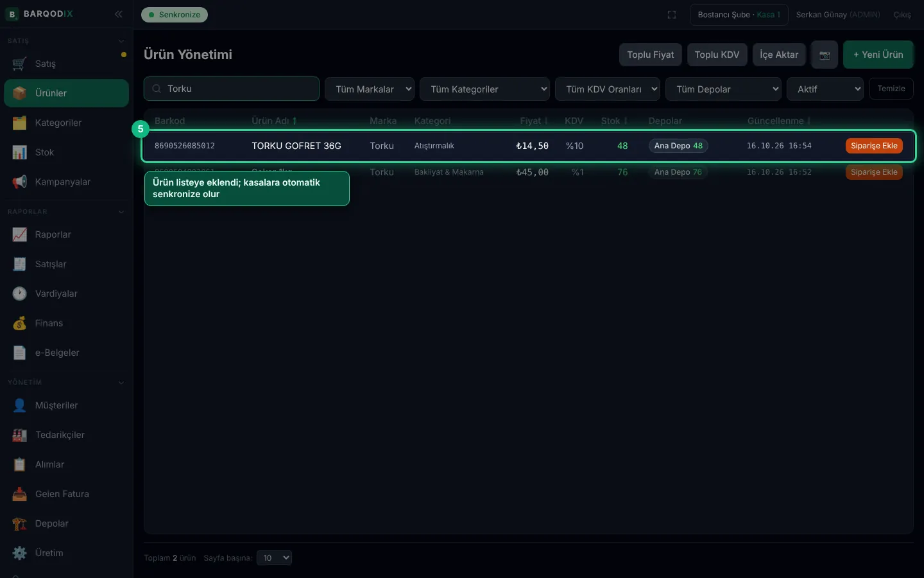Click the camera barcode scan button

coord(825,55)
